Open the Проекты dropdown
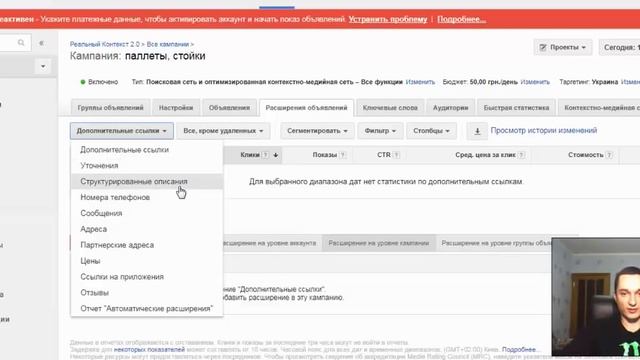This screenshot has height=360, width=640. [x=562, y=47]
